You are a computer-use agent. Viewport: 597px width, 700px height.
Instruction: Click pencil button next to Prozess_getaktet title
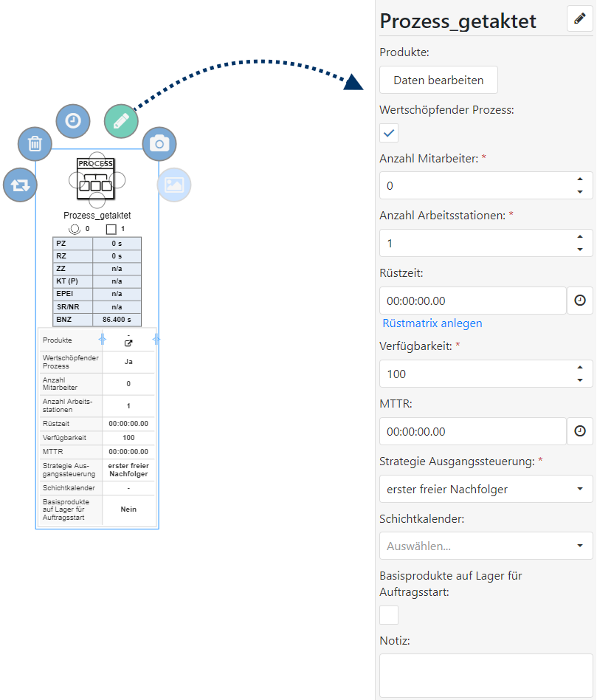pyautogui.click(x=579, y=18)
